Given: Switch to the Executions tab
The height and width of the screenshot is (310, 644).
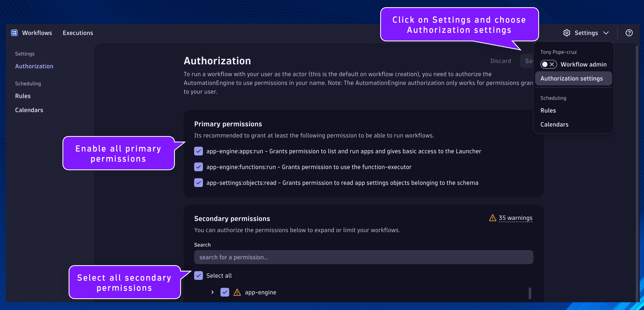Looking at the screenshot, I should 78,33.
